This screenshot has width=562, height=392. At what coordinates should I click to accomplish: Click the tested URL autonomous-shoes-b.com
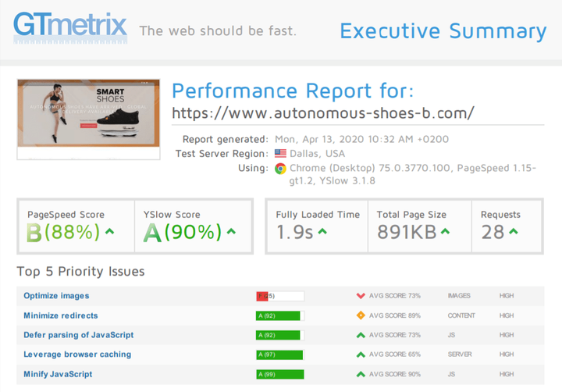(x=323, y=113)
